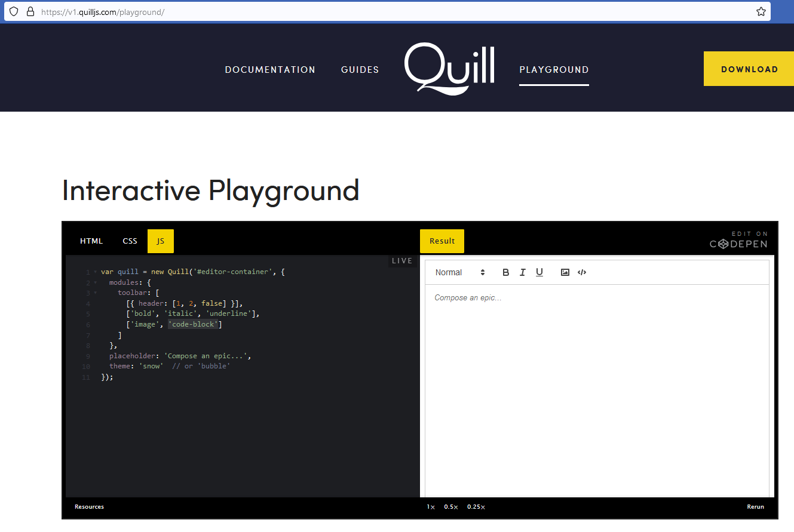The width and height of the screenshot is (794, 532).
Task: Click the 'snow' theme value in code
Action: [x=152, y=366]
